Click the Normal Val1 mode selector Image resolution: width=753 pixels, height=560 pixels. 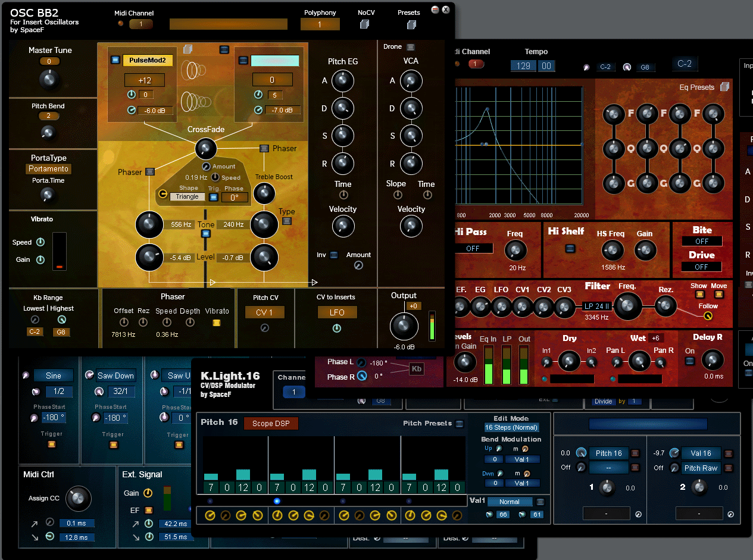(x=510, y=502)
